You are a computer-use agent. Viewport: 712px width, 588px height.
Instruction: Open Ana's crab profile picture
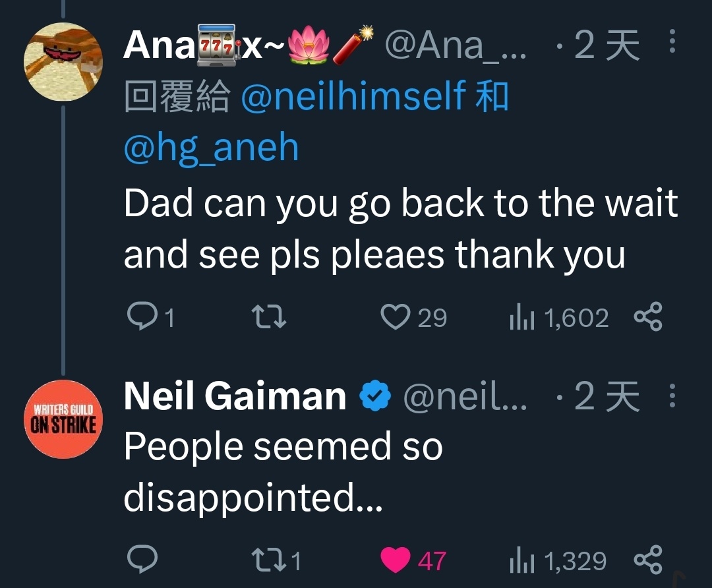coord(63,61)
